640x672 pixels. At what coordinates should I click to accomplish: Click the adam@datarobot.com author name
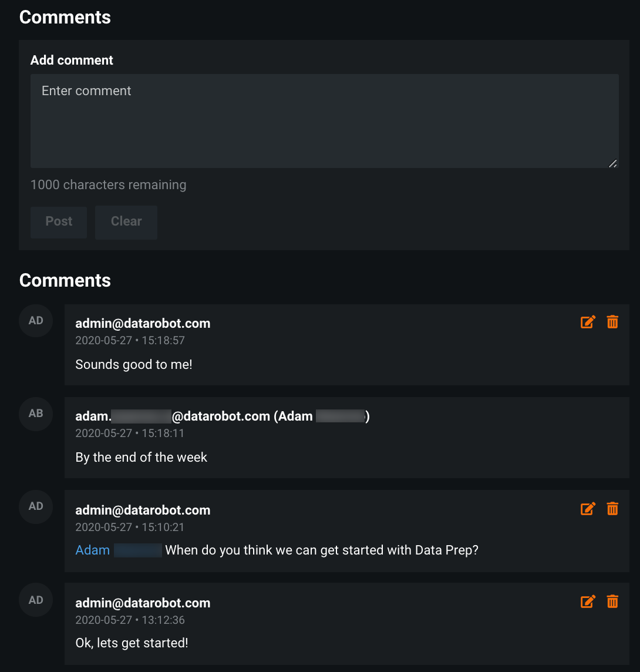tap(222, 416)
